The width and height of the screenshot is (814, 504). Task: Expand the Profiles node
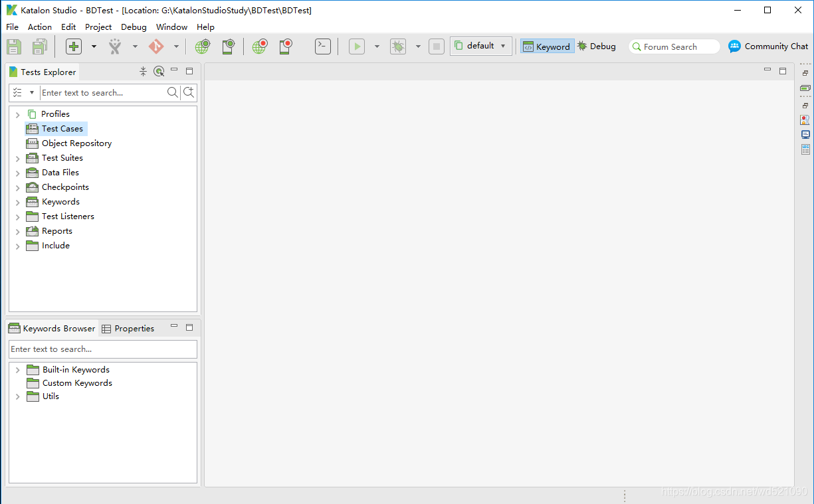(18, 115)
